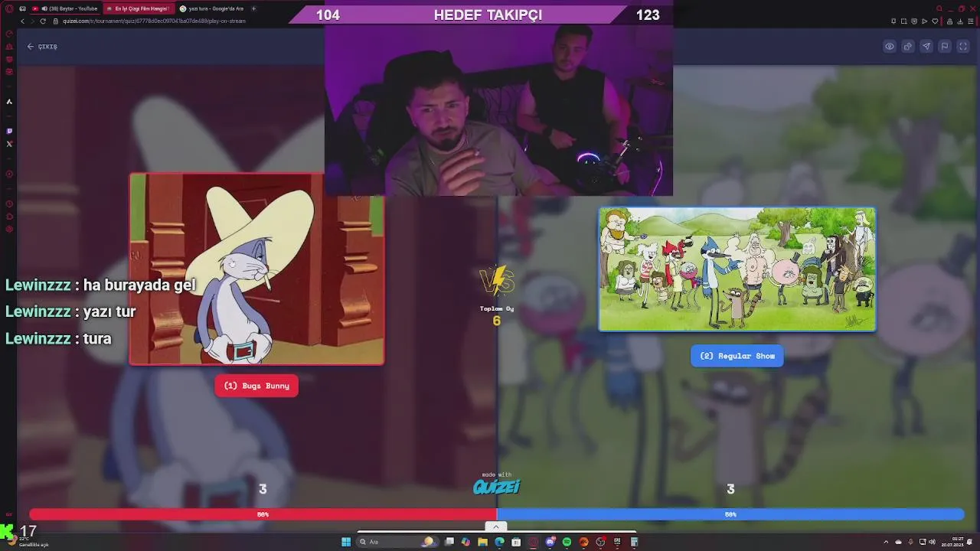
Task: Go back via the ÇIKIŞ arrow
Action: (x=42, y=47)
